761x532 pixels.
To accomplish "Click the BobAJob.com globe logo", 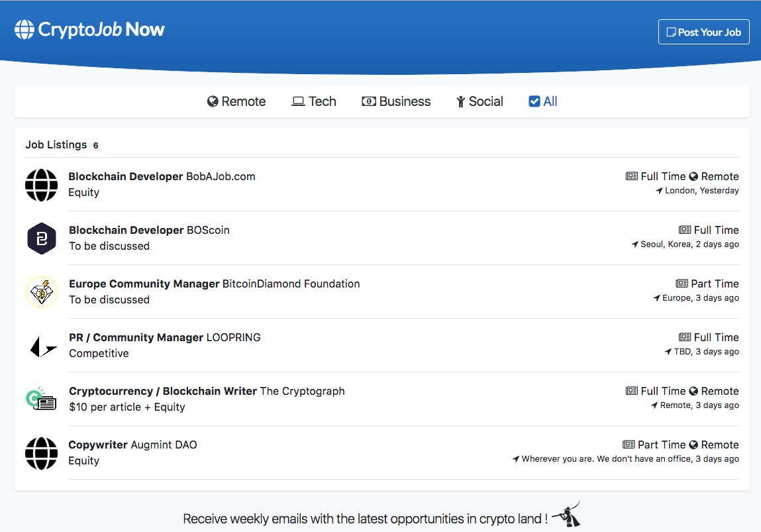I will [41, 185].
